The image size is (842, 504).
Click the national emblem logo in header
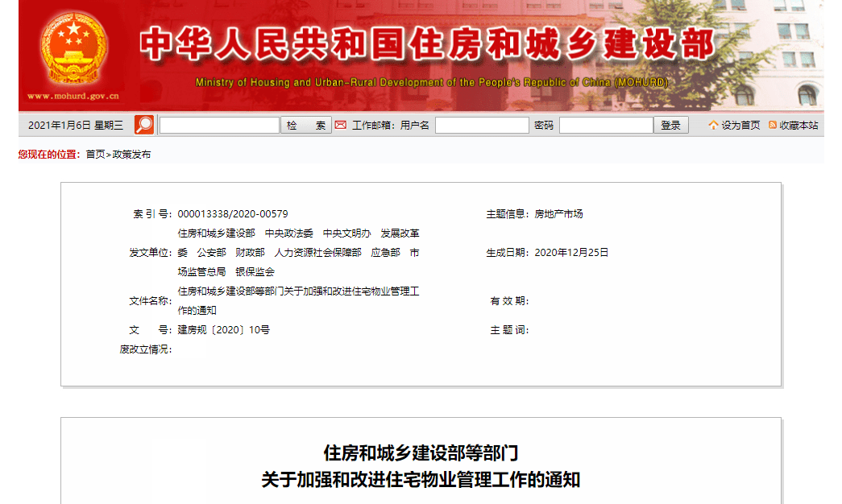tap(73, 48)
